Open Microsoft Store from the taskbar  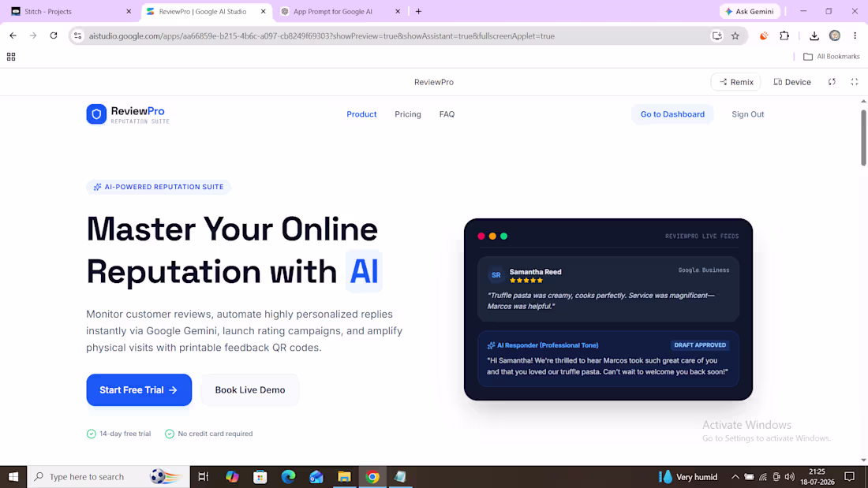pyautogui.click(x=260, y=476)
